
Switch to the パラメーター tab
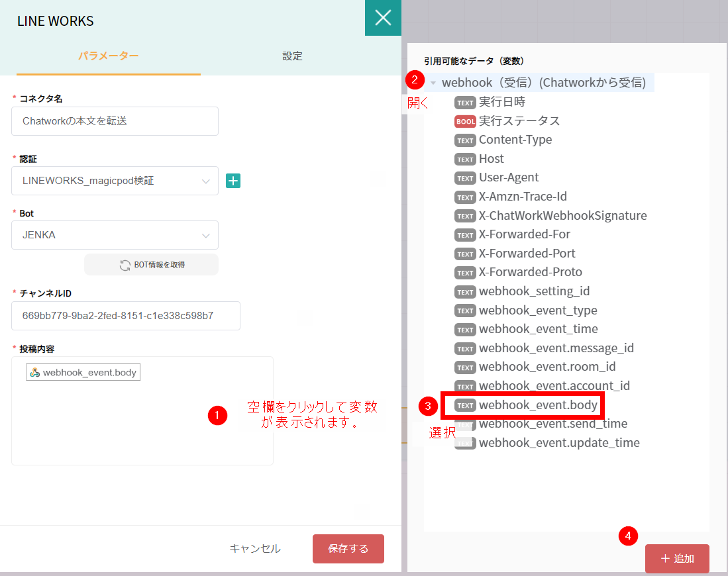(108, 56)
